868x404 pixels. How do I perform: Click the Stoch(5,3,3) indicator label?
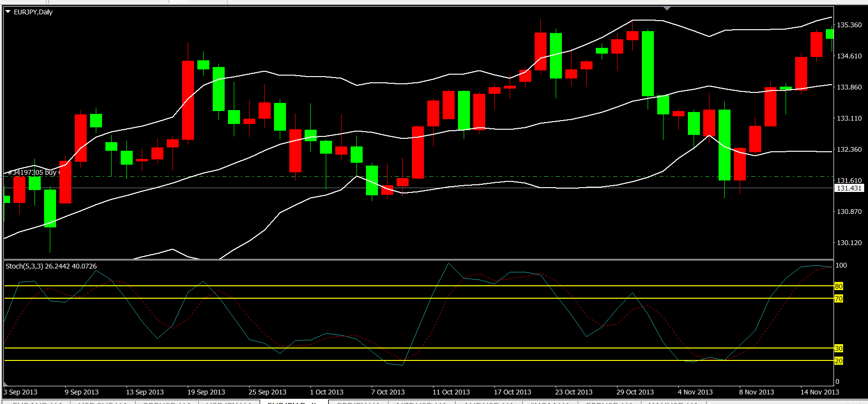pyautogui.click(x=51, y=266)
